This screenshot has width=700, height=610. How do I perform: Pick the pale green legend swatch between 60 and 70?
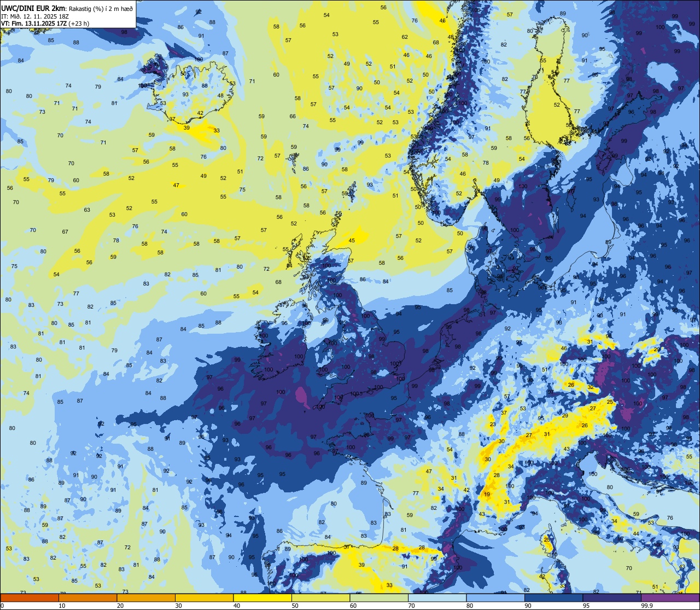coord(378,597)
